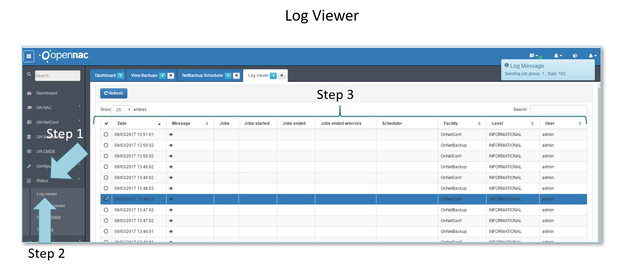644x271 pixels.
Task: Click the help icon on the Log viewer tab
Action: pos(273,76)
